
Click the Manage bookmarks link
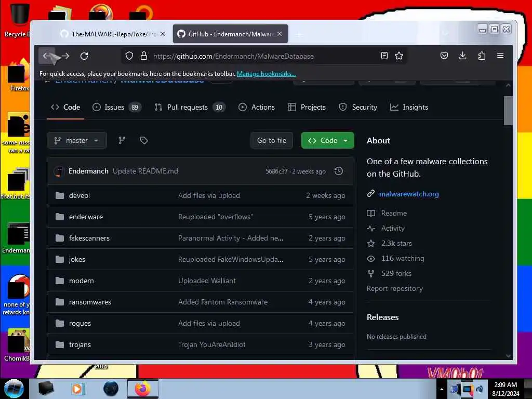(267, 74)
